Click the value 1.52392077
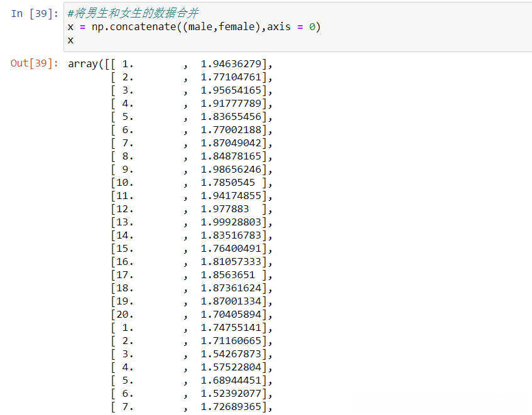Screen dimensions: 532x415 point(231,394)
